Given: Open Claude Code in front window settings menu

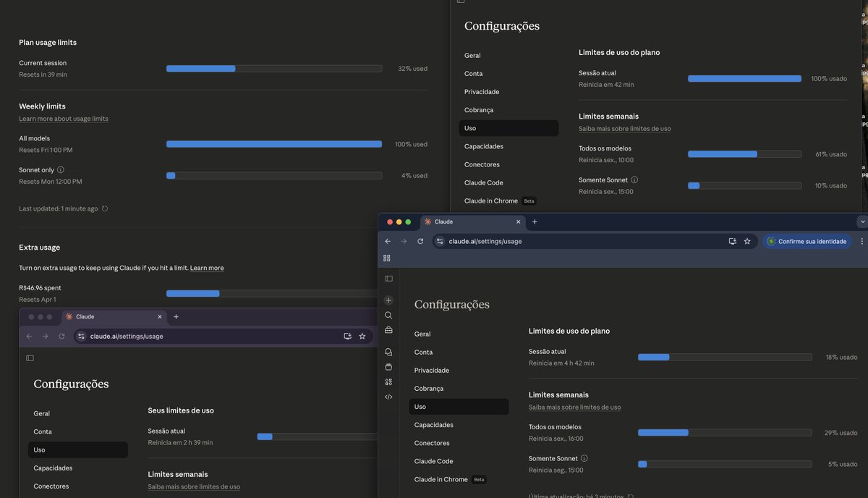Looking at the screenshot, I should click(x=459, y=461).
